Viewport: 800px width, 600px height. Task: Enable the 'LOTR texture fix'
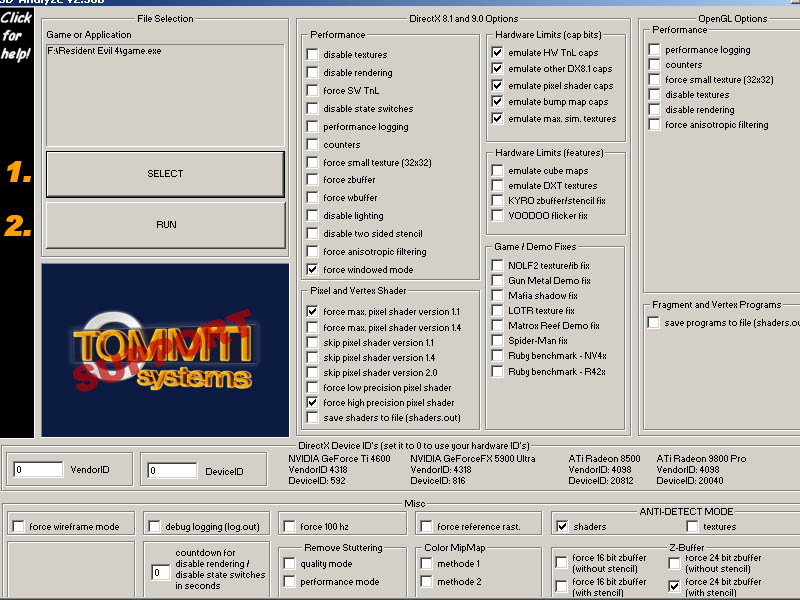point(497,310)
